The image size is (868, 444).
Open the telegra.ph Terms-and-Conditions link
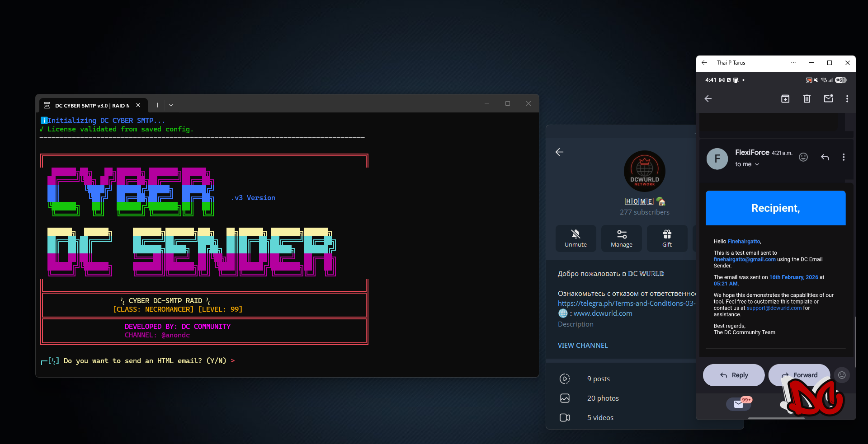click(627, 303)
